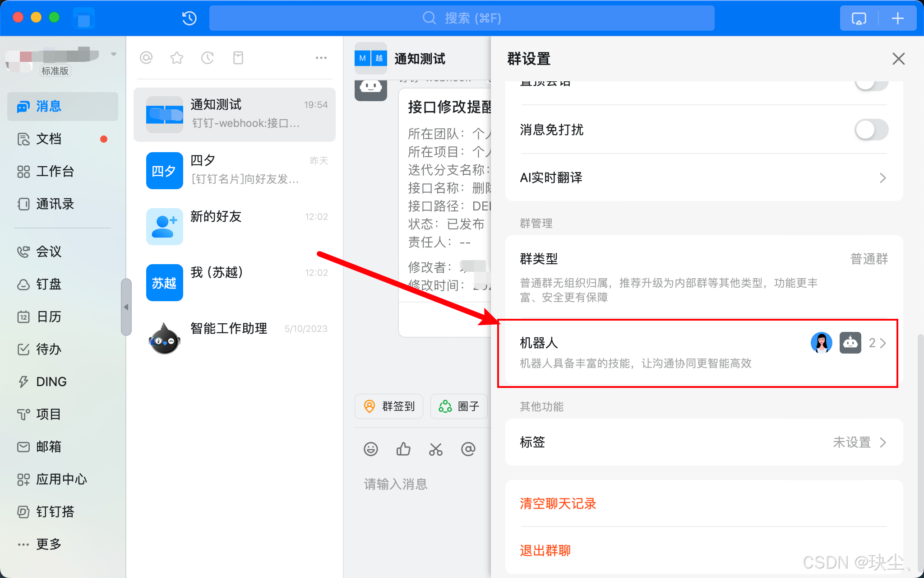Viewport: 924px width, 578px height.
Task: Open the emoji picker icon
Action: click(371, 449)
